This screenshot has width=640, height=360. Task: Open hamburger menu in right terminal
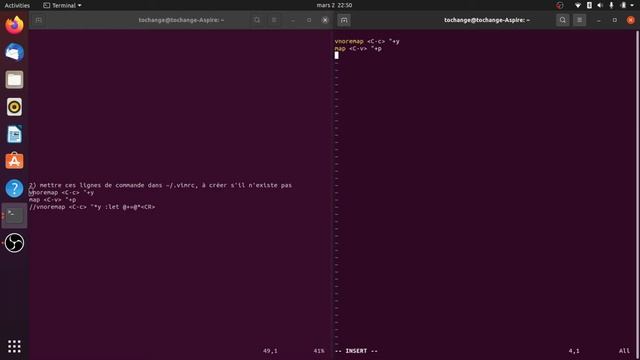click(579, 20)
